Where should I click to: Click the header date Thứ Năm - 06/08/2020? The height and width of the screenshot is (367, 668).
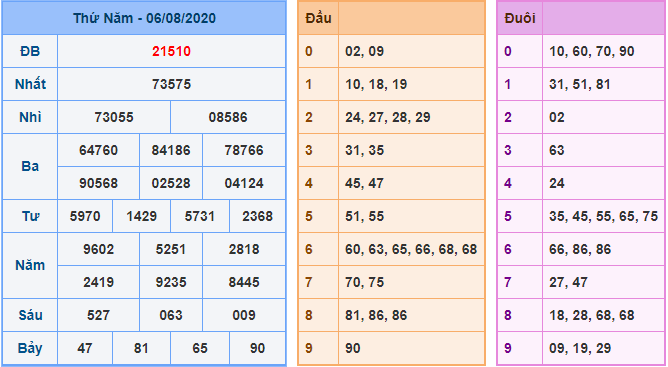click(x=144, y=18)
